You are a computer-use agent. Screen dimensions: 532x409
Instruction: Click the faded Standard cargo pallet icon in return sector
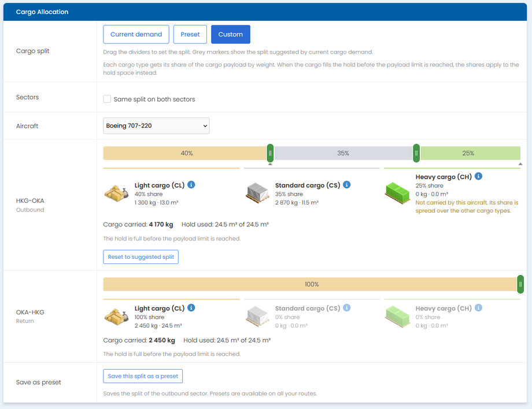click(x=257, y=317)
